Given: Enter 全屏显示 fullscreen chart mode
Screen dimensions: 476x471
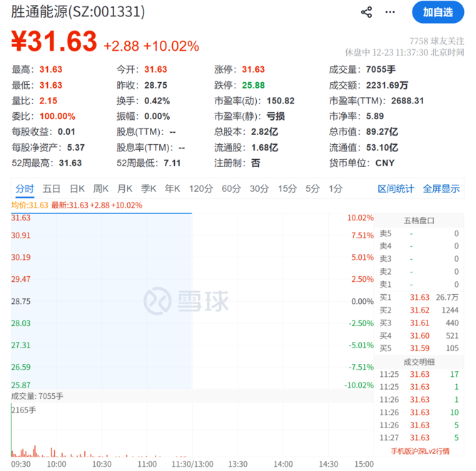Looking at the screenshot, I should [441, 189].
